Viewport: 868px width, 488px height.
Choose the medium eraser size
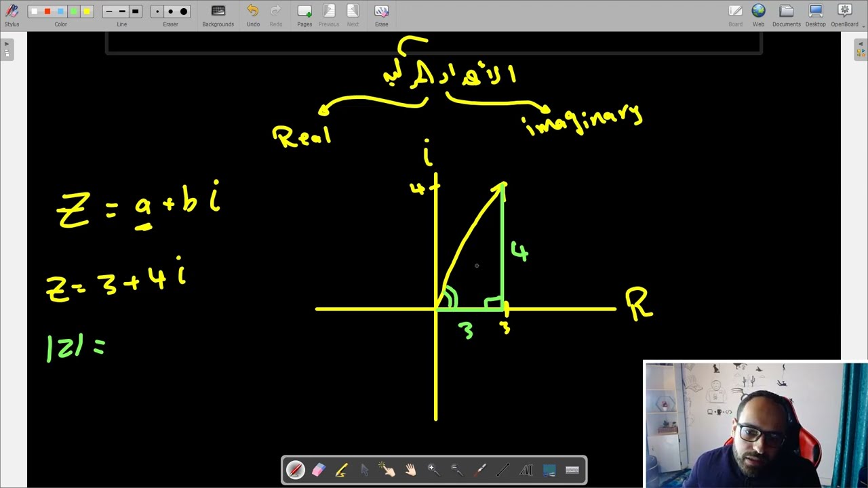point(170,12)
